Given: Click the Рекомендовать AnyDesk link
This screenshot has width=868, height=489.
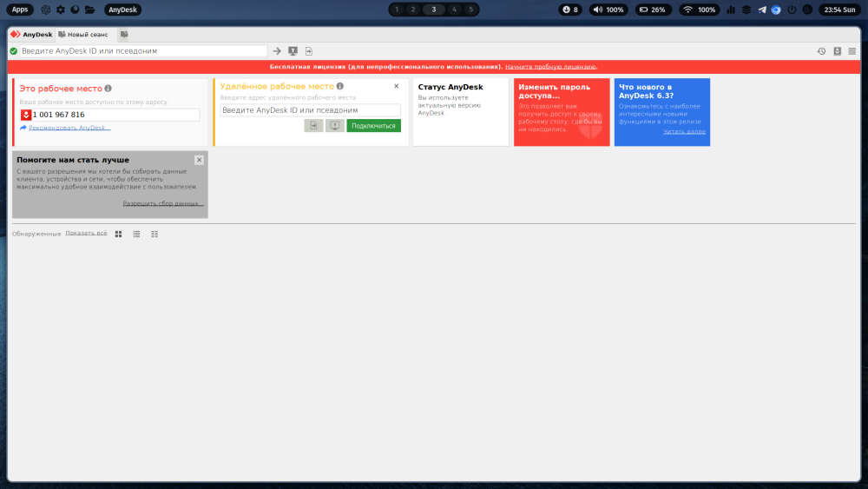Looking at the screenshot, I should 69,128.
